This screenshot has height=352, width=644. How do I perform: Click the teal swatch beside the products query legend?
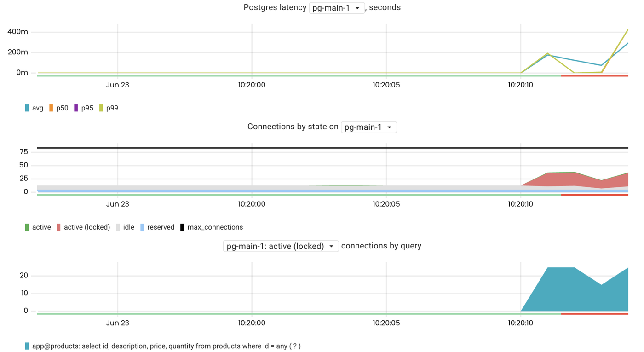pos(27,346)
